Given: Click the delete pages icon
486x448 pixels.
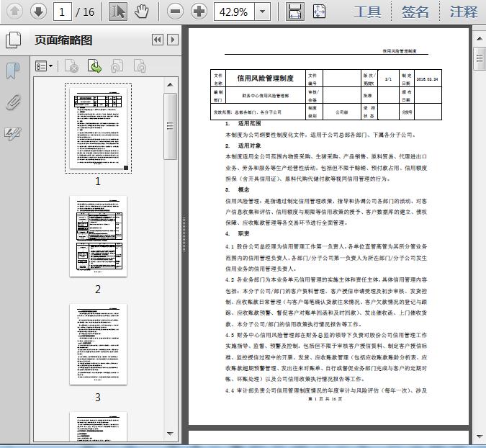Looking at the screenshot, I should [71, 66].
